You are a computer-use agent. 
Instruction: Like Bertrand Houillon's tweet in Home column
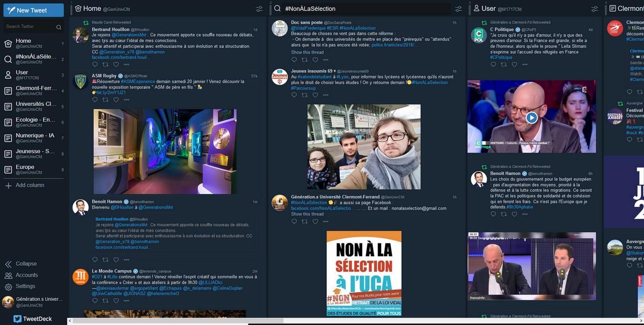tap(115, 64)
